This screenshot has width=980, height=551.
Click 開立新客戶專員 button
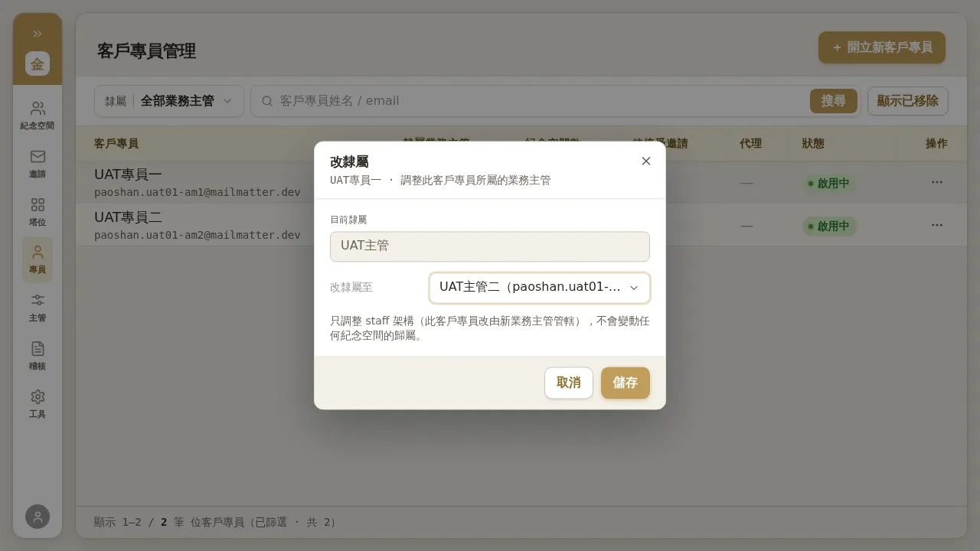(882, 47)
